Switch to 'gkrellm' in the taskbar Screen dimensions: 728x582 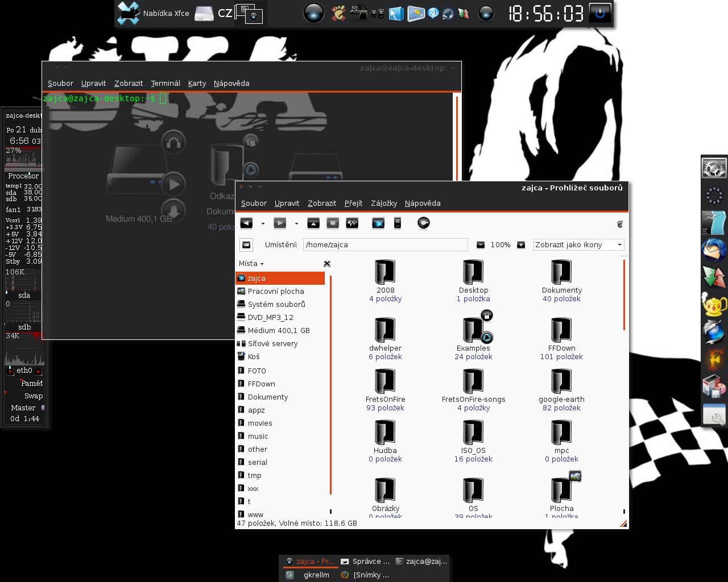[310, 575]
